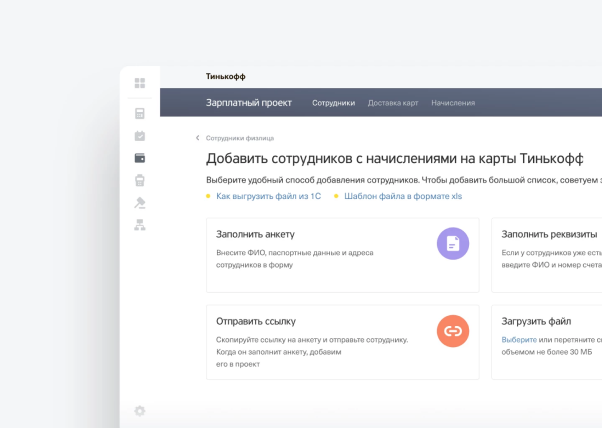This screenshot has width=602, height=428.
Task: Open the calendar checkmark icon in sidebar
Action: (x=140, y=135)
